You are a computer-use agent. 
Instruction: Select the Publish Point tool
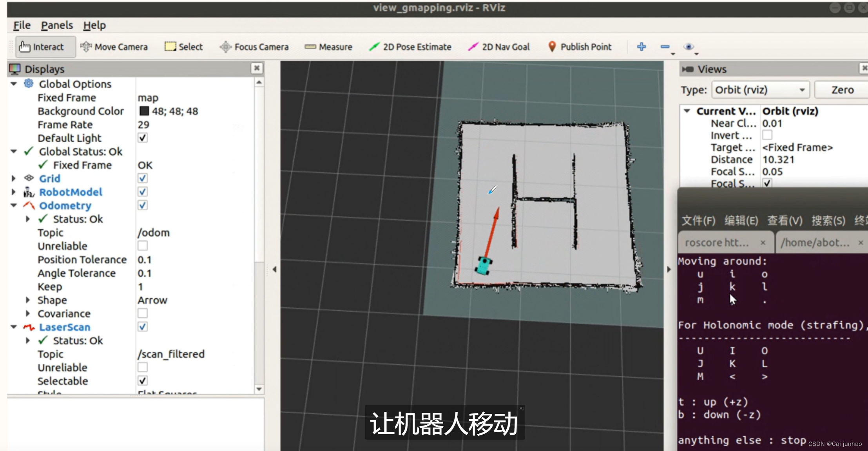(580, 47)
